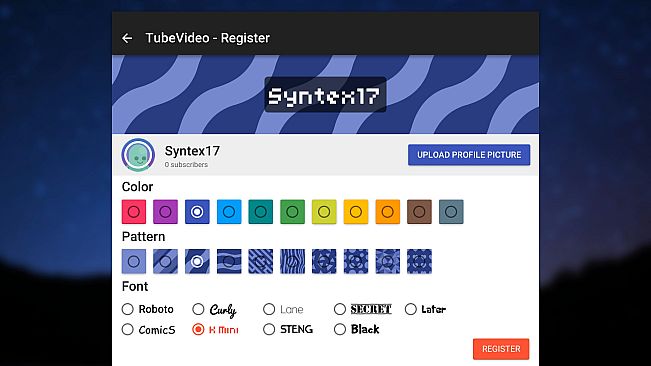Screen dimensions: 651x366
Task: Choose the jigsaw puzzle pattern tile
Action: (419, 261)
